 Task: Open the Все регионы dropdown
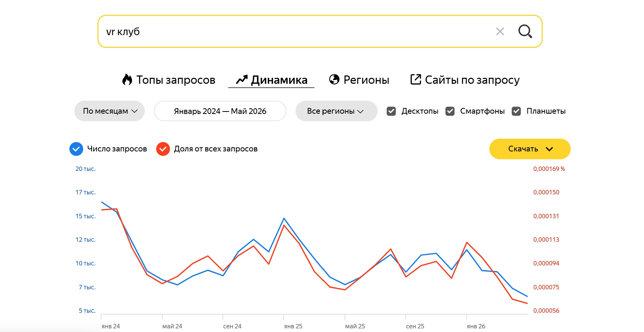336,111
